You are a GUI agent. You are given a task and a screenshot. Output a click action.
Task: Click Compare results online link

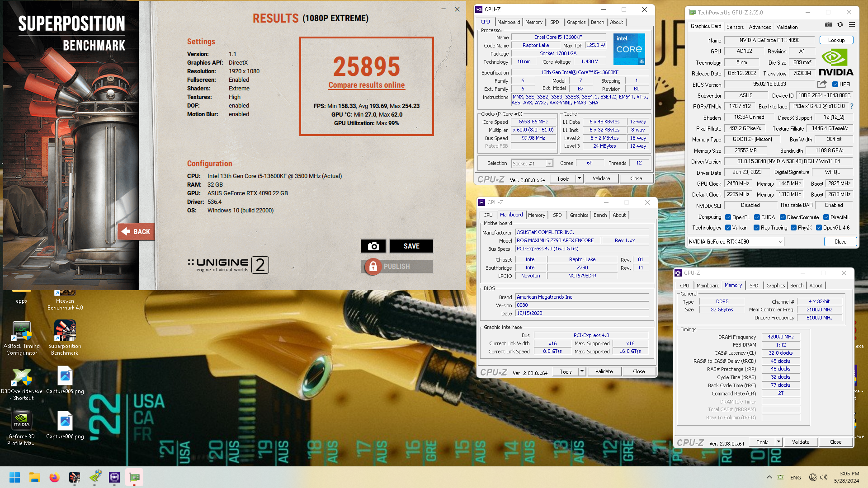[367, 85]
